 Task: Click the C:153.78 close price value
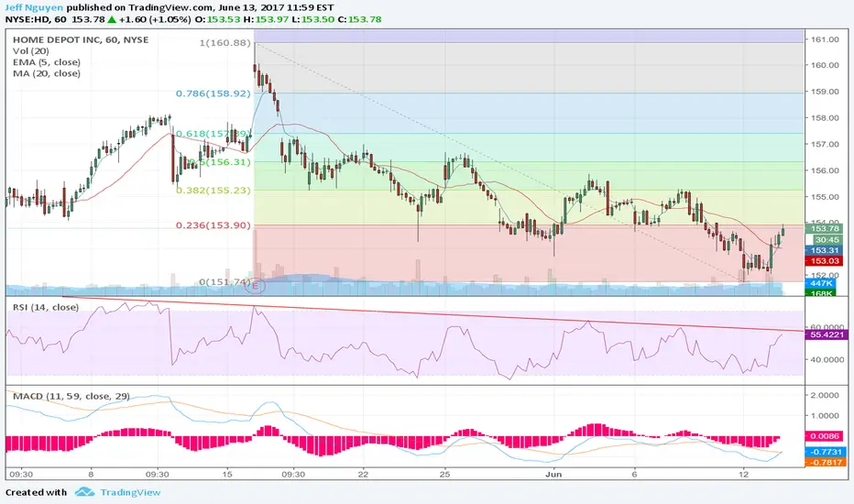click(x=359, y=19)
